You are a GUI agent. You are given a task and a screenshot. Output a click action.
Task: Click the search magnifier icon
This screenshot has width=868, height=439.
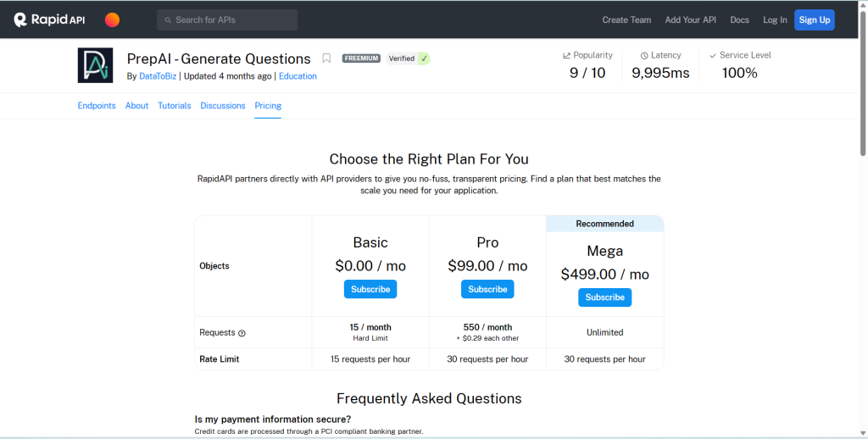point(168,20)
